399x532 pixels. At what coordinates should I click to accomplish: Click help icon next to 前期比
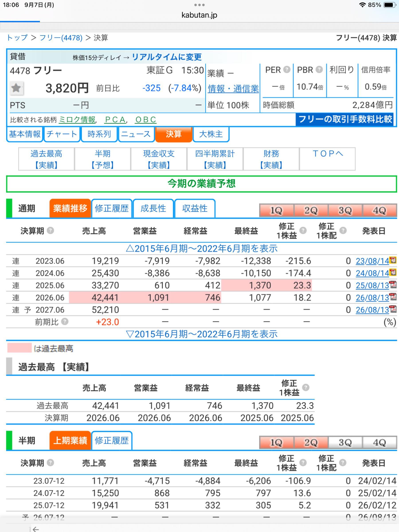tap(65, 321)
